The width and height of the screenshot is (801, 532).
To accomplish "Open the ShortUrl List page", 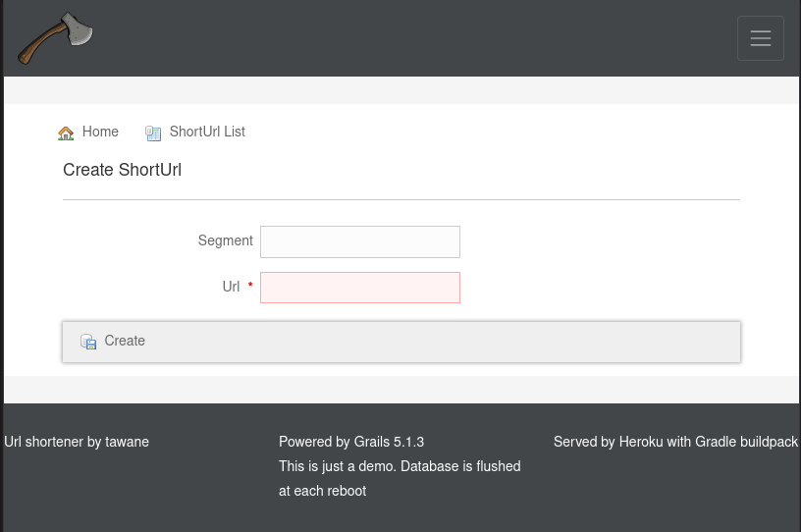I will point(207,132).
